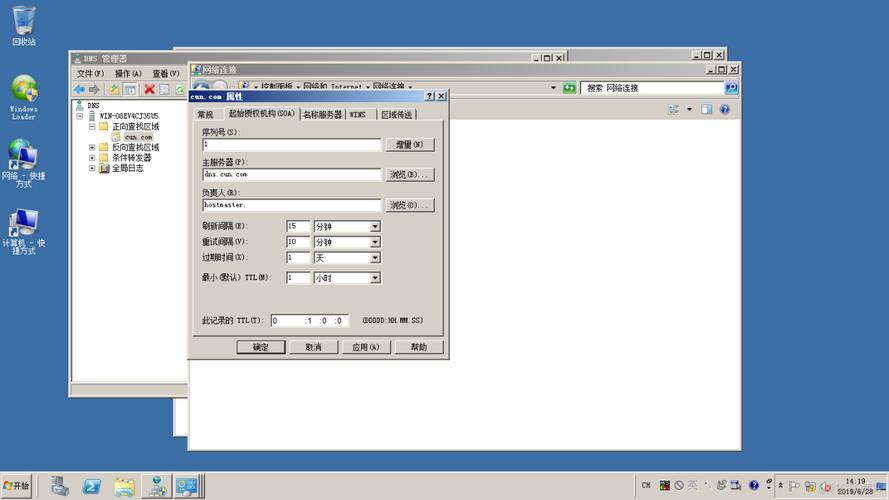Screen dimensions: 889x500
Task: Click the search magnifier in Network Connections window
Action: coord(731,88)
